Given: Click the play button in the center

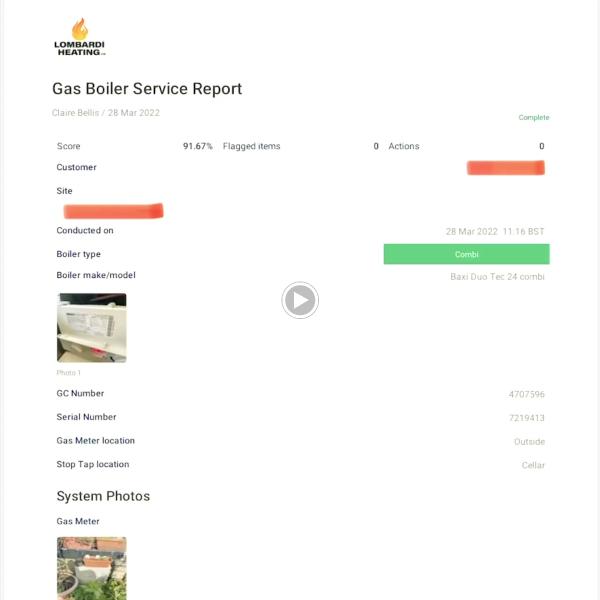Looking at the screenshot, I should [300, 300].
